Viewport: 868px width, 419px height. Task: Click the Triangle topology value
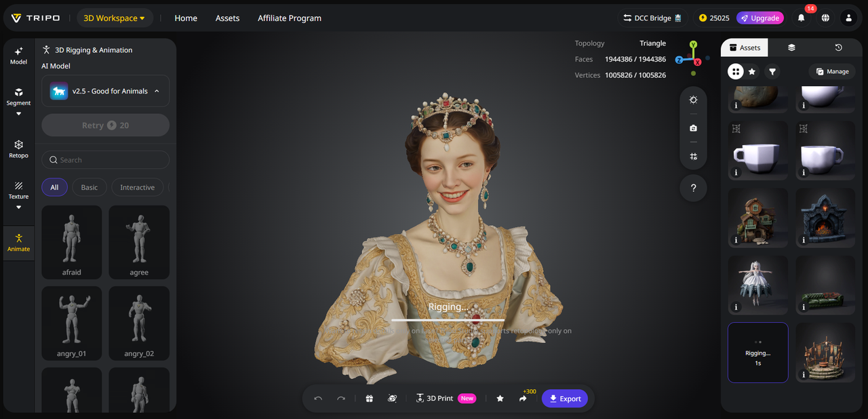652,43
